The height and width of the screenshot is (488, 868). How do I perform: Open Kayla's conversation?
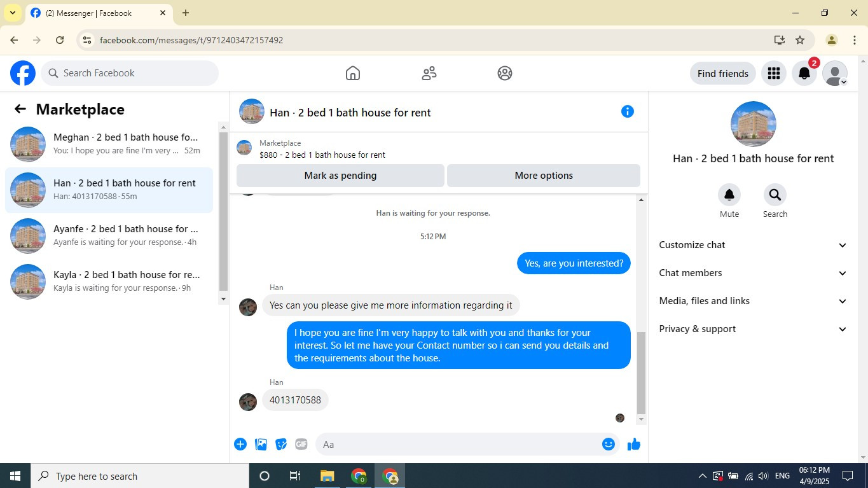pyautogui.click(x=109, y=282)
